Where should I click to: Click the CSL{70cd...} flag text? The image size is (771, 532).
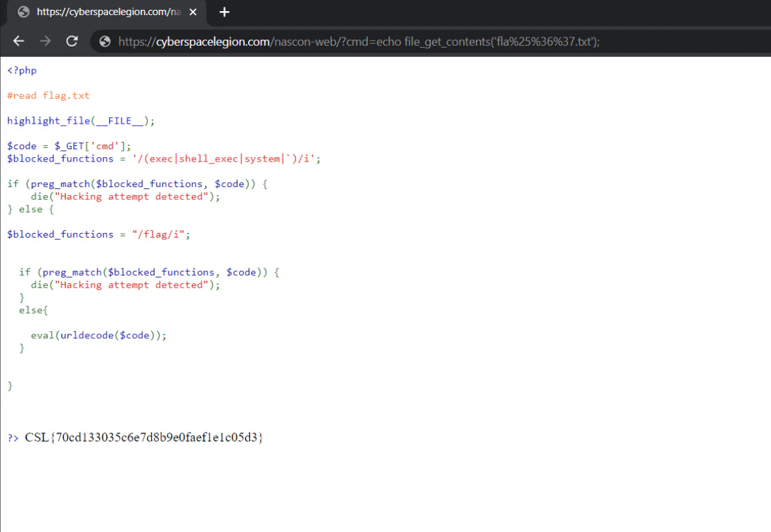[x=144, y=437]
